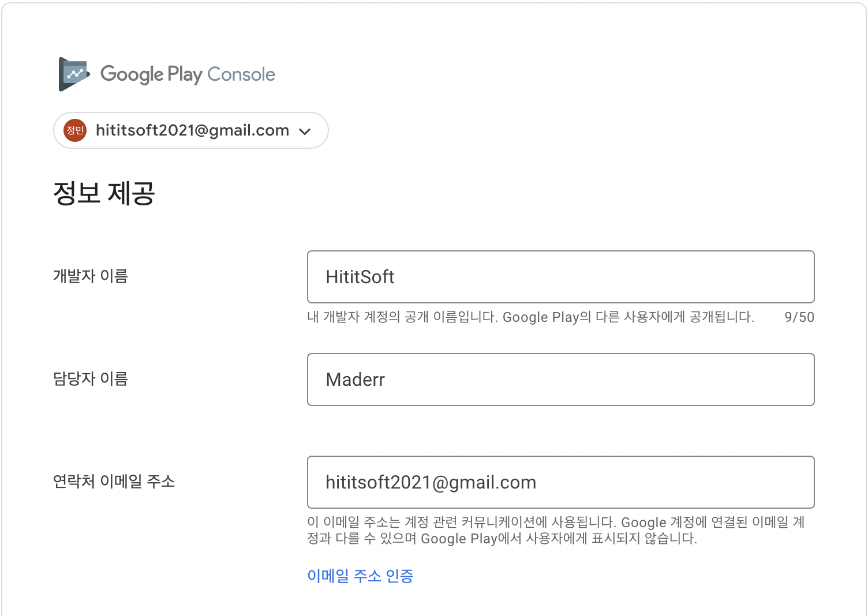The width and height of the screenshot is (868, 616).
Task: Click the 정보 제공 page heading
Action: 104,193
